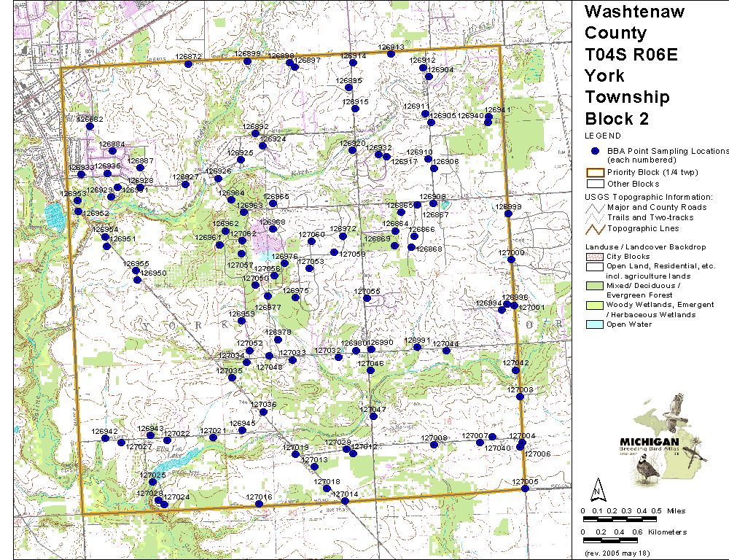Select sampling location 126998 on east edge
This screenshot has width=729, height=560.
tap(508, 214)
